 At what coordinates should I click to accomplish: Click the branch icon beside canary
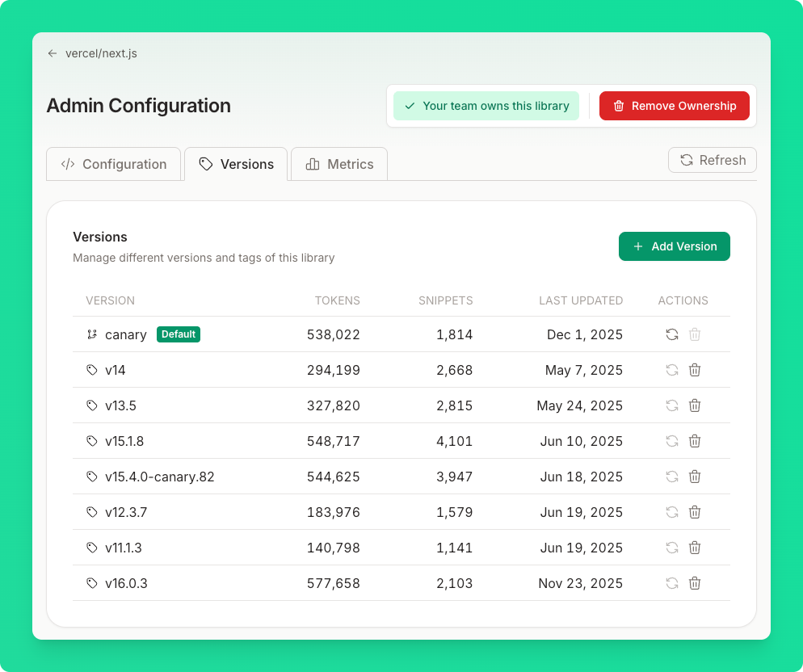point(91,334)
